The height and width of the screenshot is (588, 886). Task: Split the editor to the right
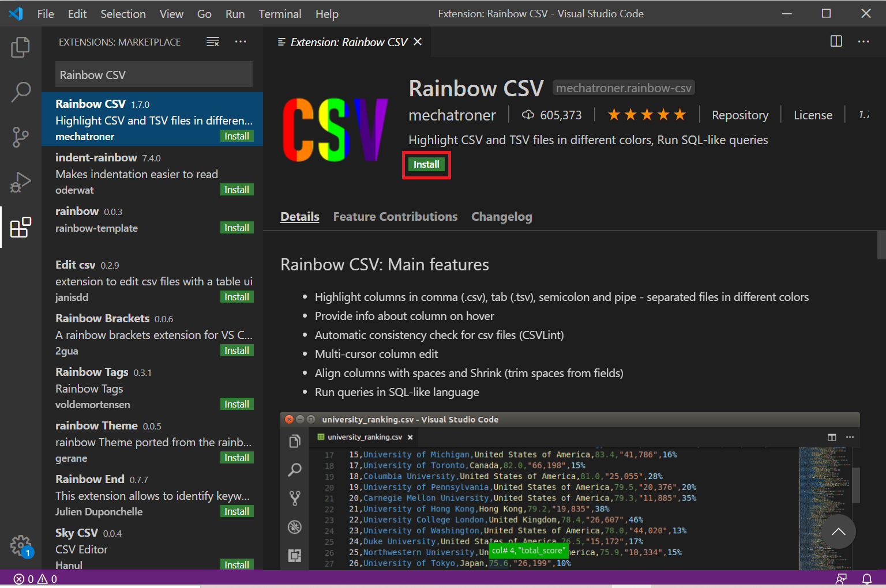tap(836, 42)
